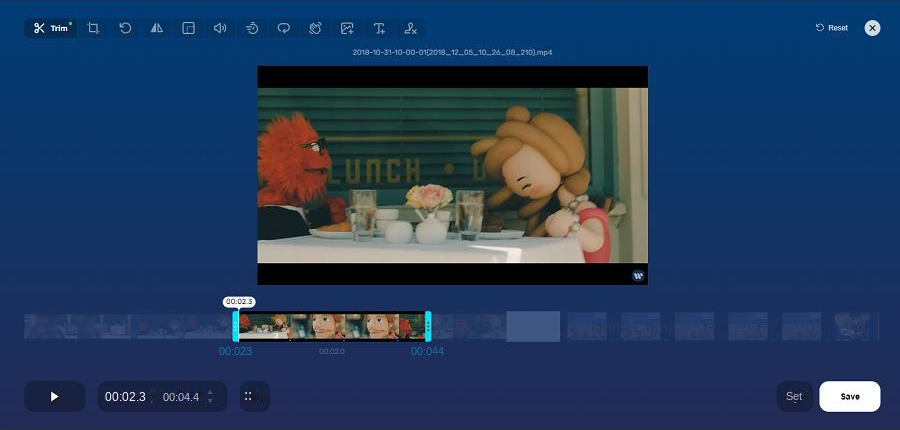
Task: Select the Trim tool tab
Action: pos(52,28)
